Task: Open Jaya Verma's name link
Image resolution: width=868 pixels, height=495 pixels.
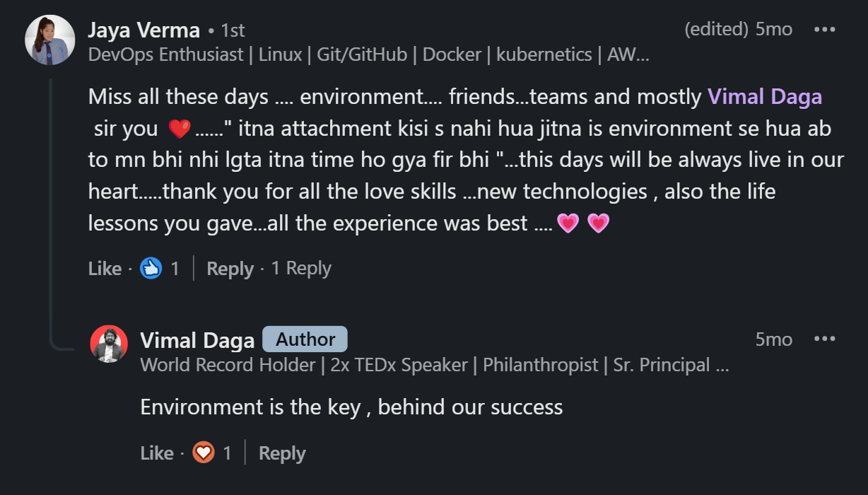Action: 143,30
